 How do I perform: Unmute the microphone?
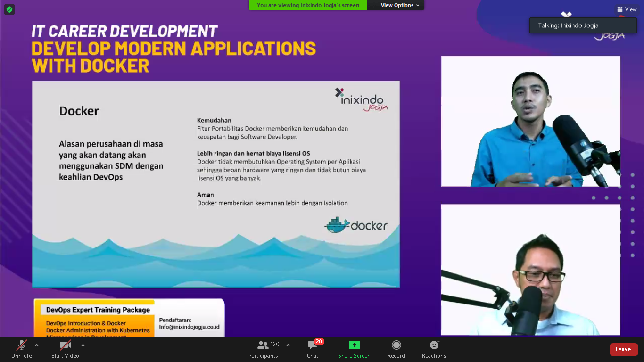click(22, 349)
